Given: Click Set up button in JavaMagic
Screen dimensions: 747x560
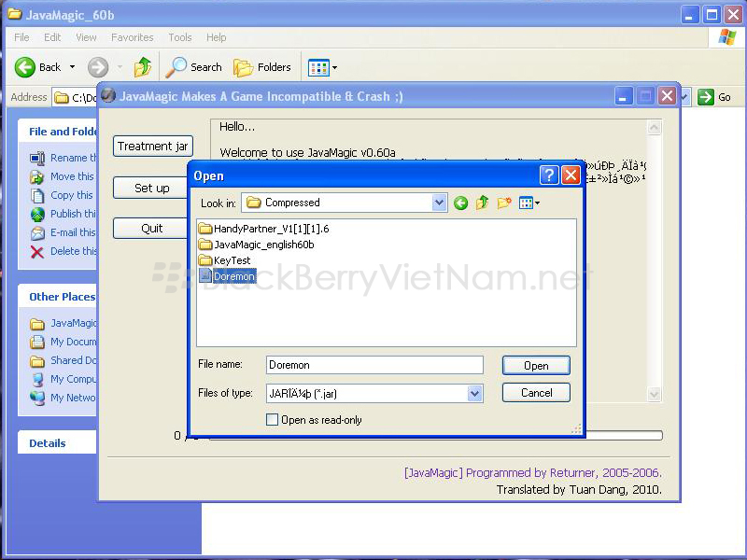Looking at the screenshot, I should (x=150, y=189).
